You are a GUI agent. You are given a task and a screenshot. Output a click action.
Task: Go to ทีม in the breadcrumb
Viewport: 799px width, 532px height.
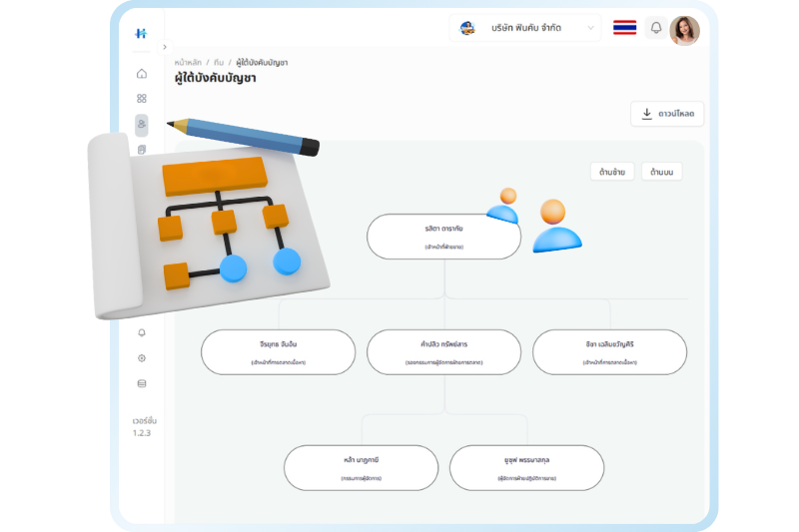pos(219,62)
